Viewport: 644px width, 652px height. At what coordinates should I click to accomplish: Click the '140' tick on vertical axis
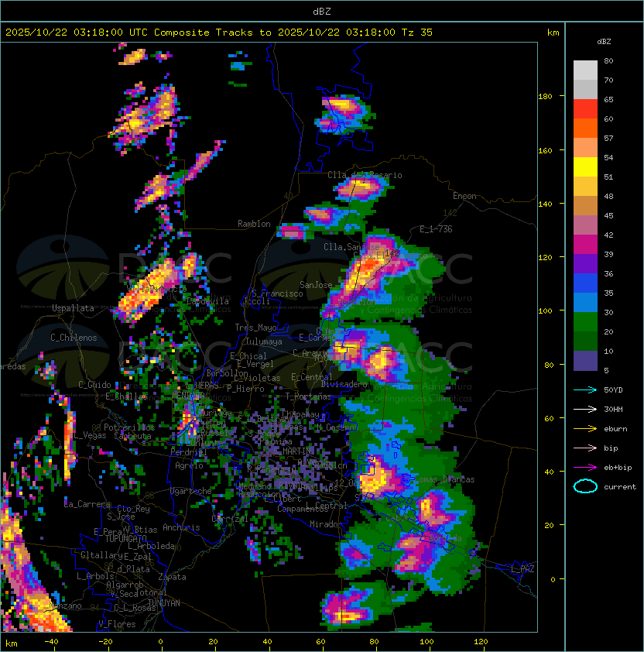coord(545,204)
